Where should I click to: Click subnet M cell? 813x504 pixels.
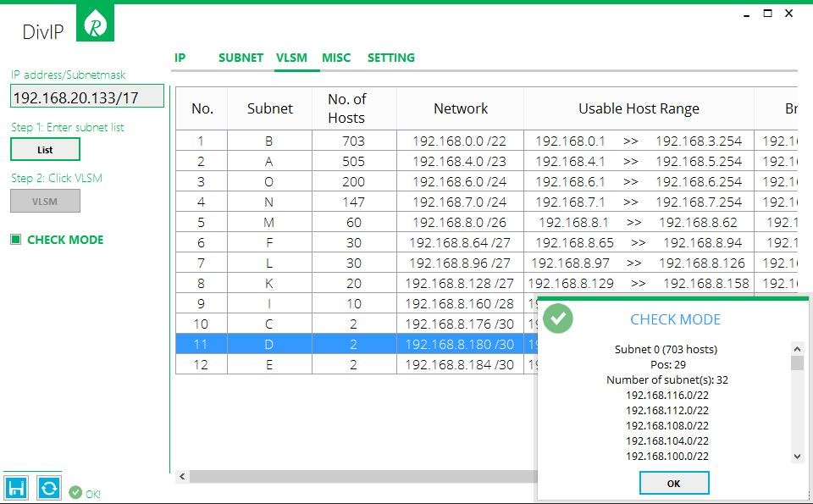(x=269, y=222)
